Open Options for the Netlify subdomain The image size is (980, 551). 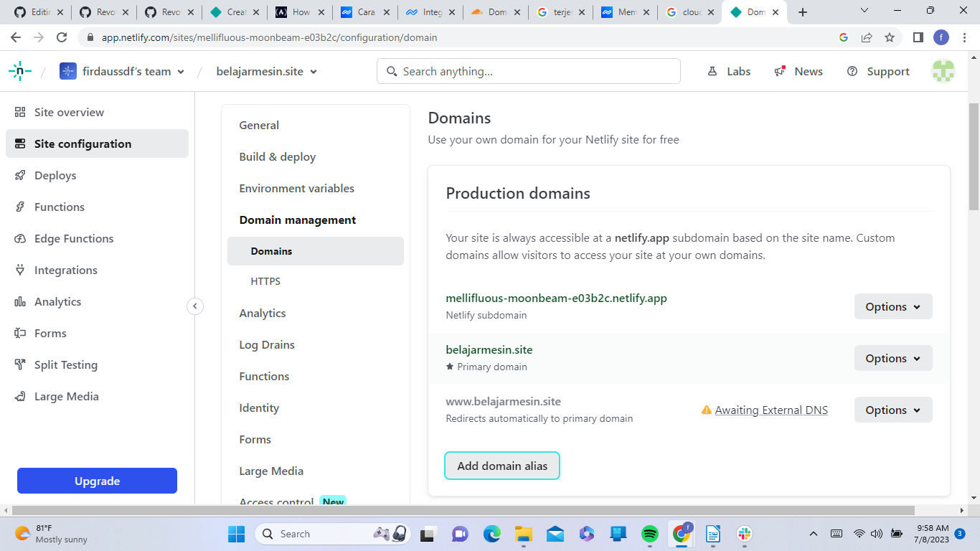pyautogui.click(x=892, y=306)
